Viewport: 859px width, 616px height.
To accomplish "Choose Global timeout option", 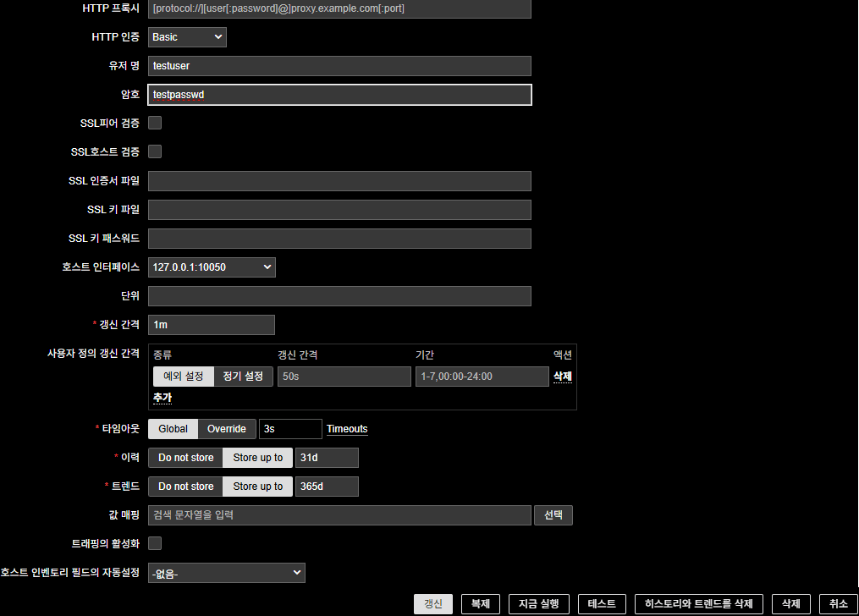I will (x=173, y=429).
